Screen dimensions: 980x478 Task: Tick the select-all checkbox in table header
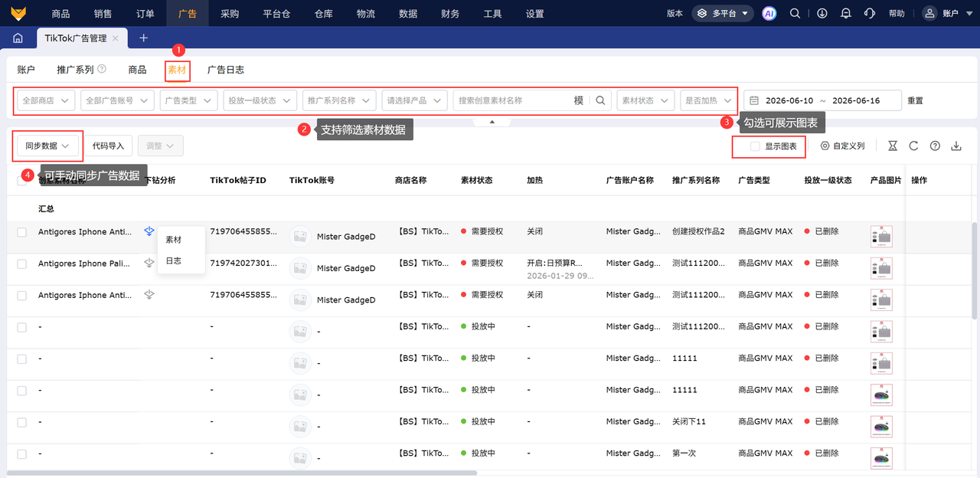(x=21, y=180)
